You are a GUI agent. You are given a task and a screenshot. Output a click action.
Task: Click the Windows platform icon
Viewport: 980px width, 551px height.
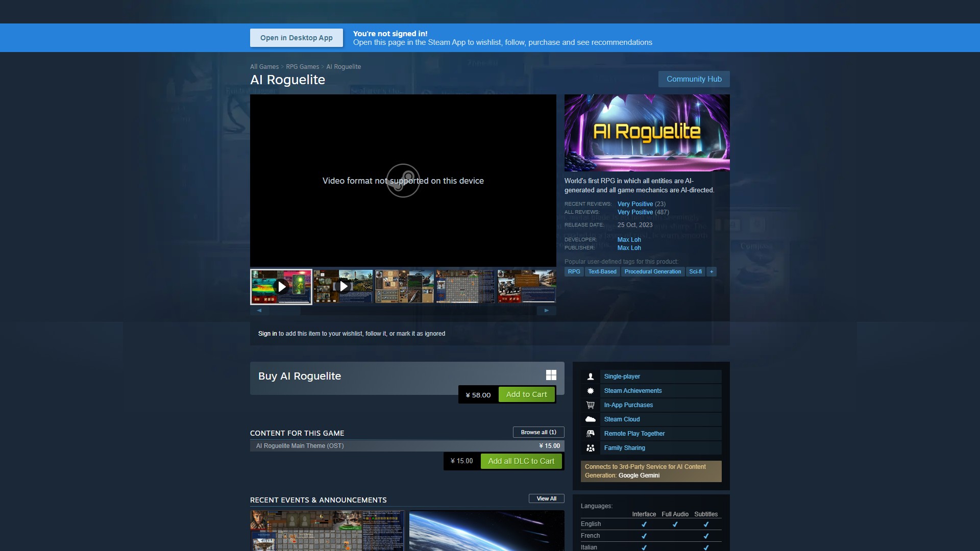tap(551, 375)
